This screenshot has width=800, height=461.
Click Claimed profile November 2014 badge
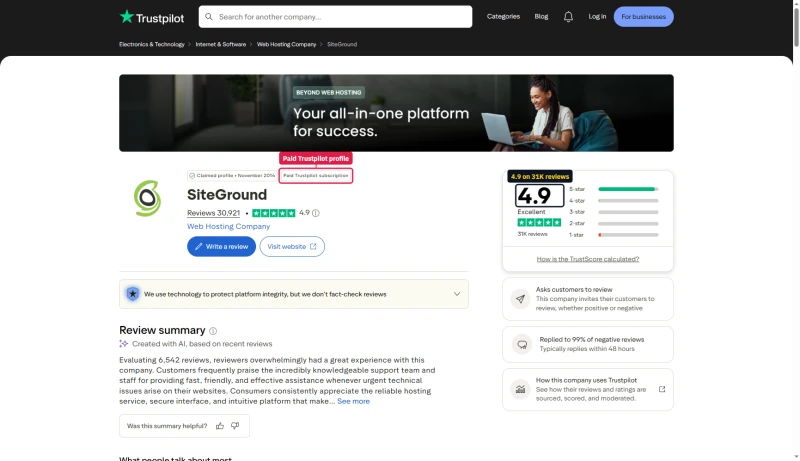(233, 175)
